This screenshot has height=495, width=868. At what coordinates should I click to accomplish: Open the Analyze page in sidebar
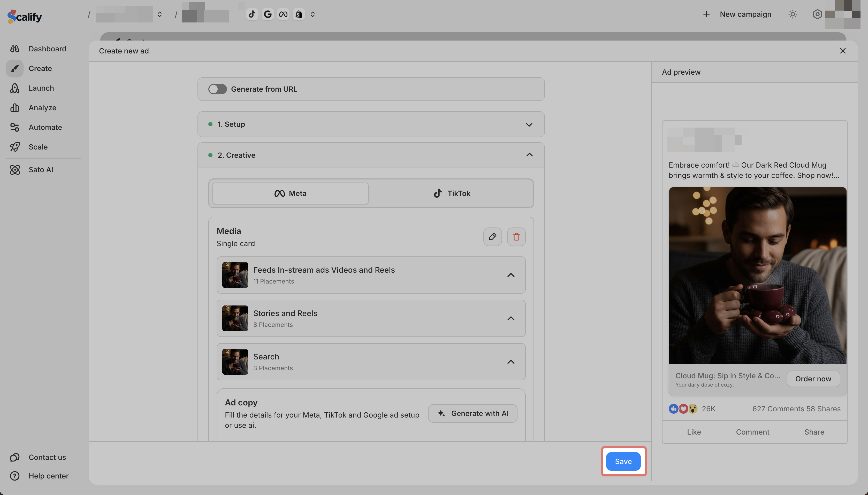point(42,108)
